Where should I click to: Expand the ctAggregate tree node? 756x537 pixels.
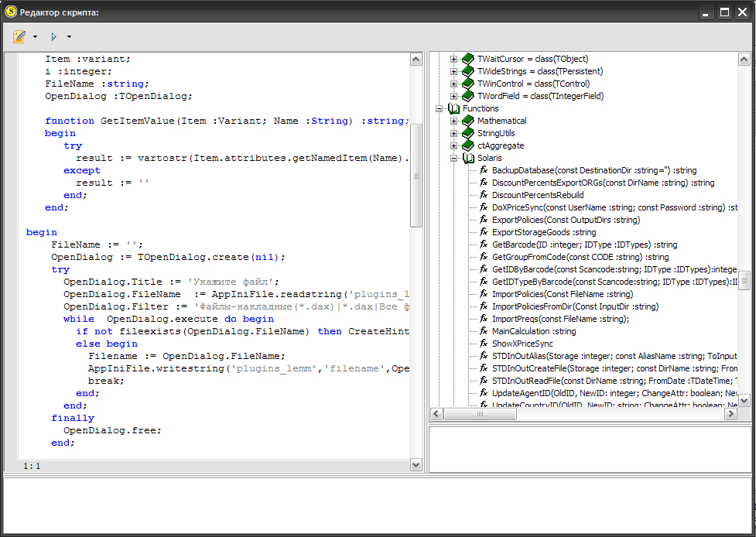(453, 145)
